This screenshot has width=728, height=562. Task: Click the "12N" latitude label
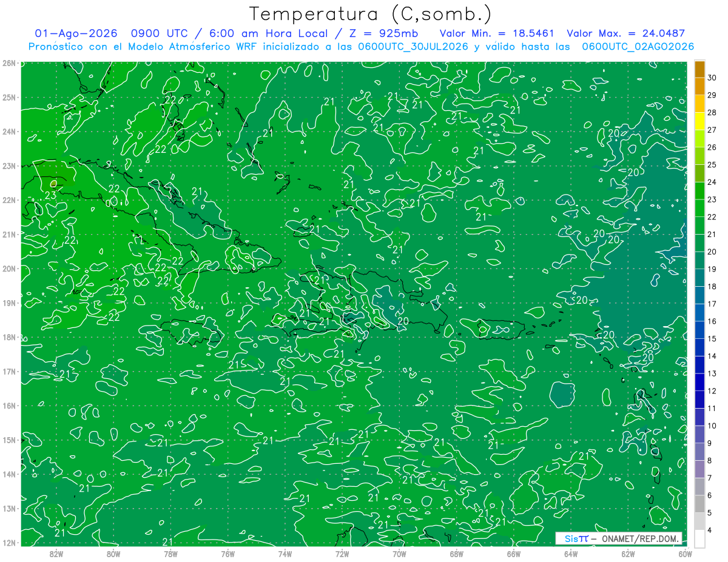coord(10,543)
